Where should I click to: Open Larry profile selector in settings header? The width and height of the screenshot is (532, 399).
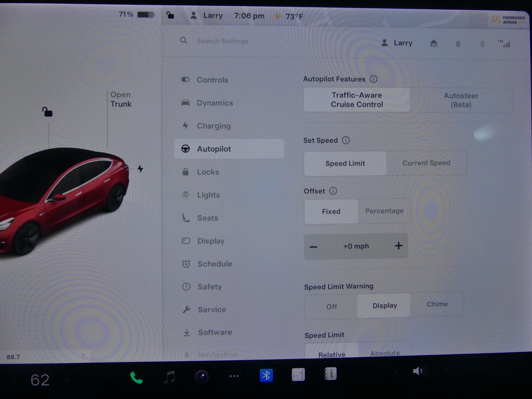point(397,43)
